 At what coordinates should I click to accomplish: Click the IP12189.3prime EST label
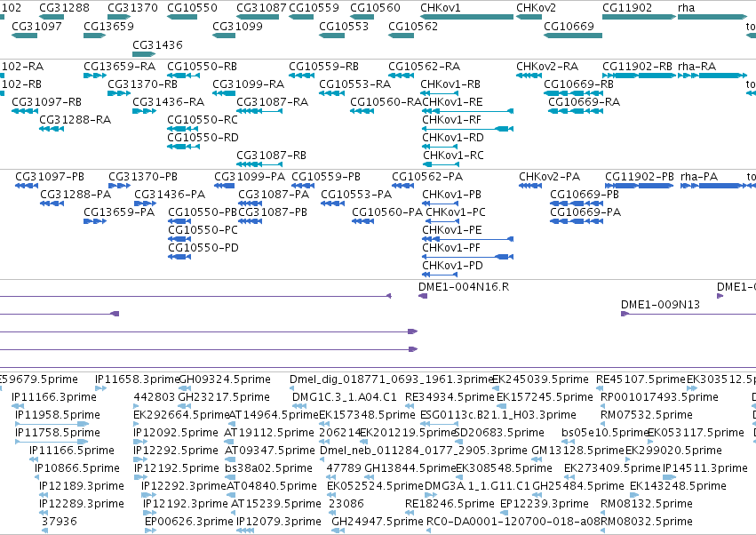click(82, 486)
